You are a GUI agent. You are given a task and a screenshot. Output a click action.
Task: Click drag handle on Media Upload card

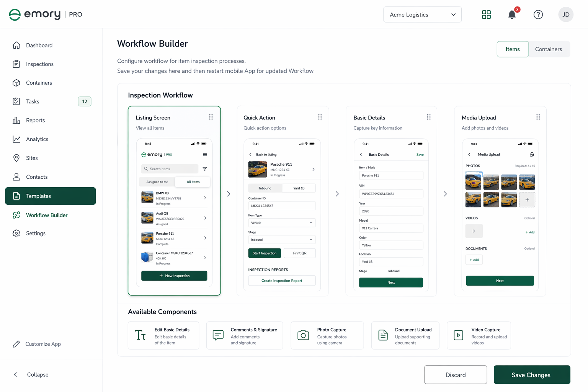[x=538, y=117]
